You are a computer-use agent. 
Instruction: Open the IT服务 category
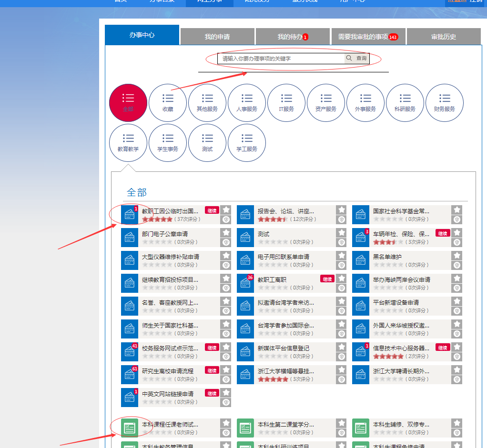[x=286, y=103]
